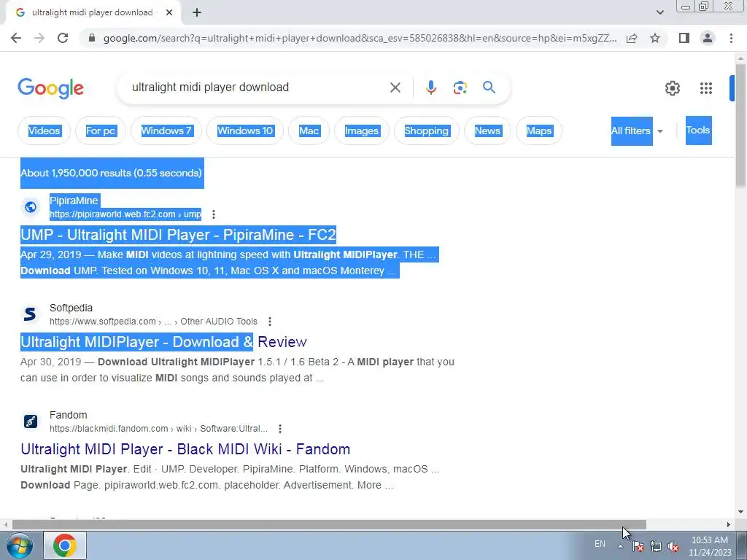Open Google quick settings gear
The height and width of the screenshot is (560, 747).
point(672,88)
